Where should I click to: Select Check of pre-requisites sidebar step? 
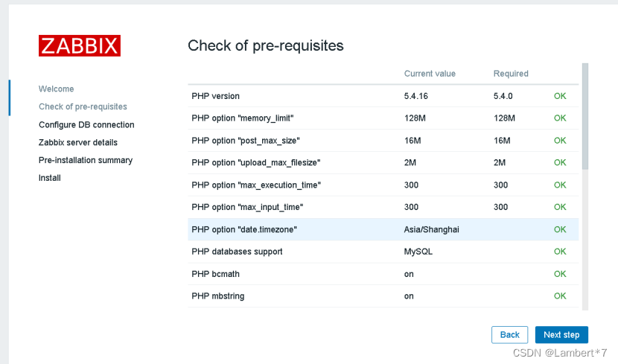click(83, 106)
